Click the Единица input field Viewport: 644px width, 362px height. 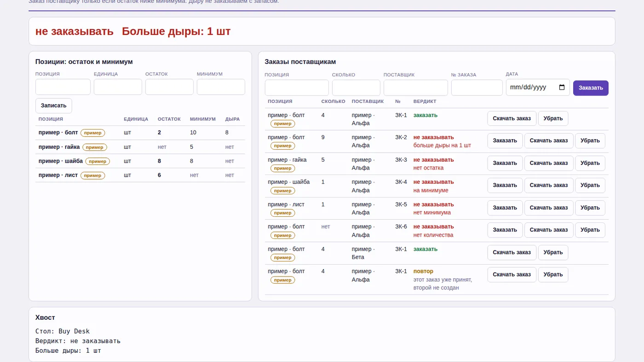click(118, 87)
